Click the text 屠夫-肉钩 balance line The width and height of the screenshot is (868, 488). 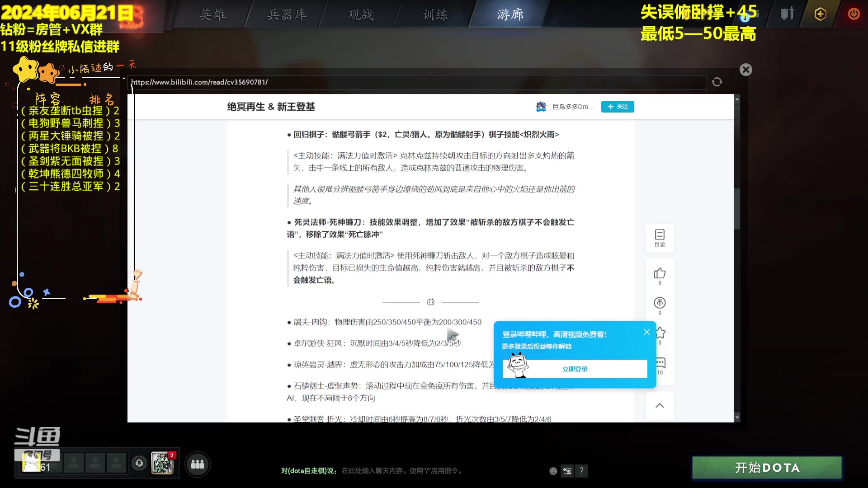coord(387,322)
